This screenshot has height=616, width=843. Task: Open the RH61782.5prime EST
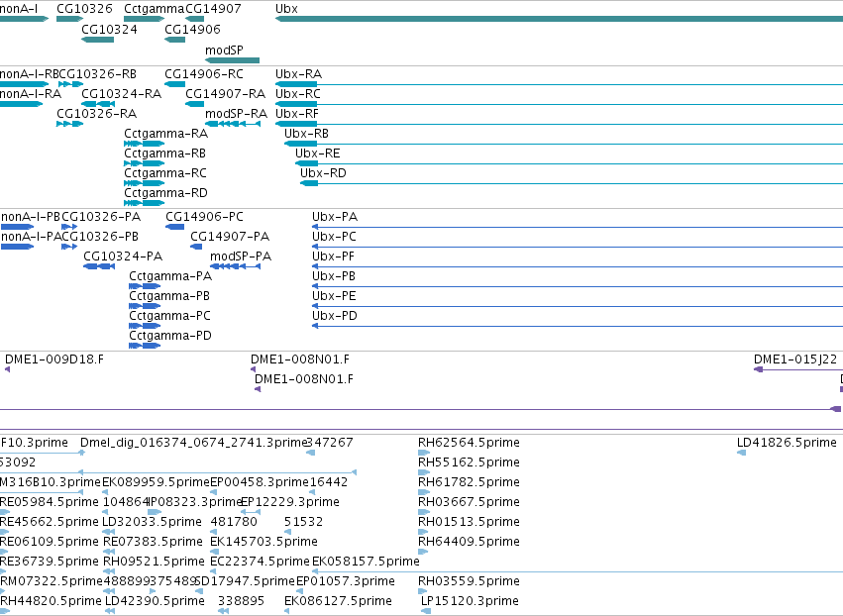click(424, 492)
